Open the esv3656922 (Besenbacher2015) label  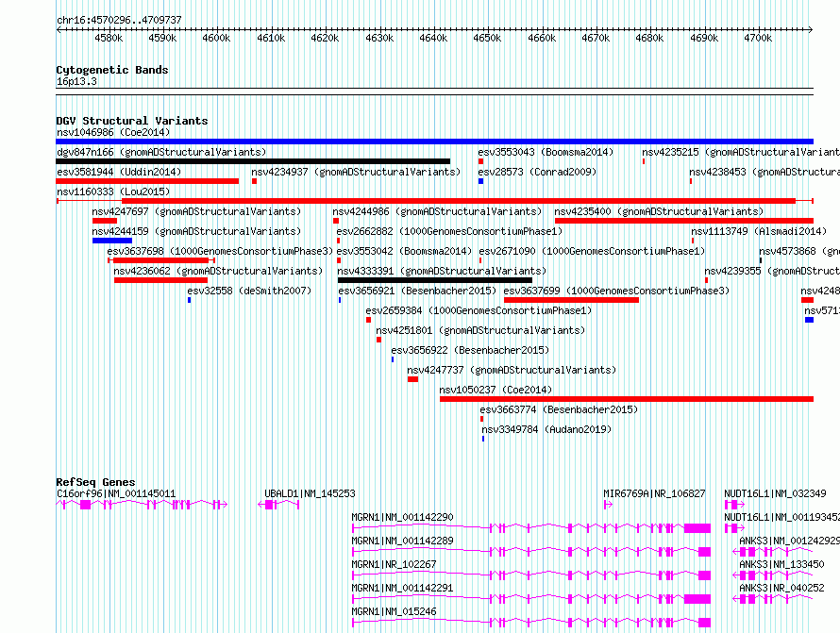(x=470, y=350)
